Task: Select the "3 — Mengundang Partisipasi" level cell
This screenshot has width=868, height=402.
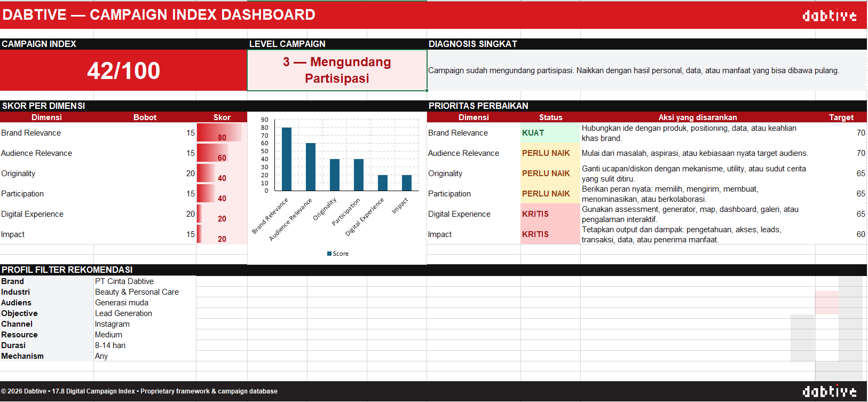Action: [337, 70]
